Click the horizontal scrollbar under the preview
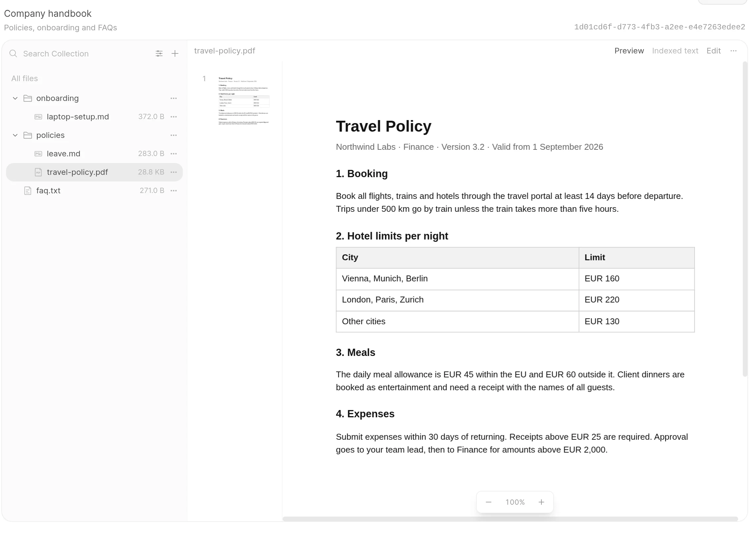Viewport: 756px width, 541px height. click(510, 519)
